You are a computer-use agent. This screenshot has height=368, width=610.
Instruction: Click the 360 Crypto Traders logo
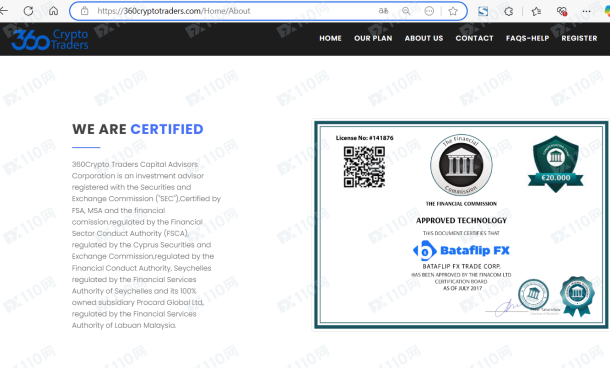[50, 39]
